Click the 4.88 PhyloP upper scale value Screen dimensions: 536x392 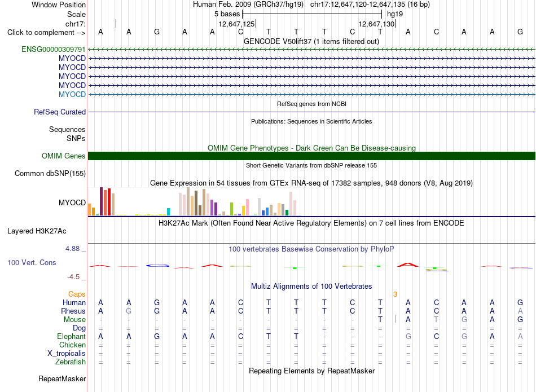point(72,249)
